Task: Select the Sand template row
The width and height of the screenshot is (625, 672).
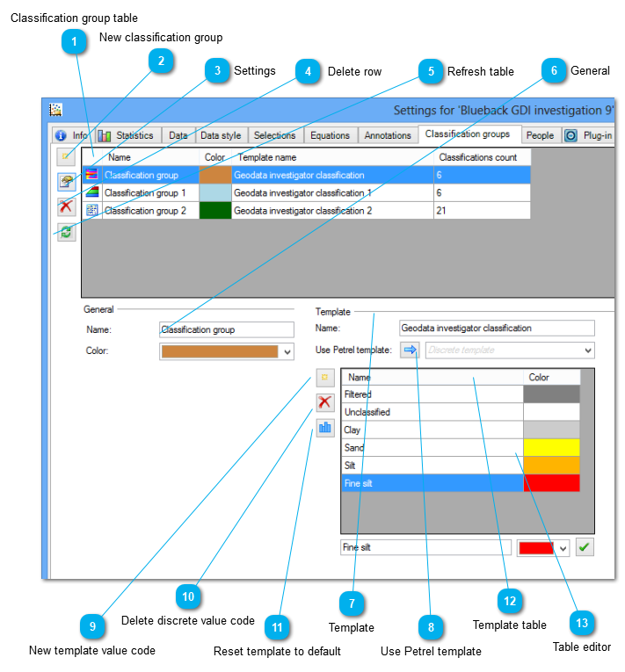Action: [432, 447]
